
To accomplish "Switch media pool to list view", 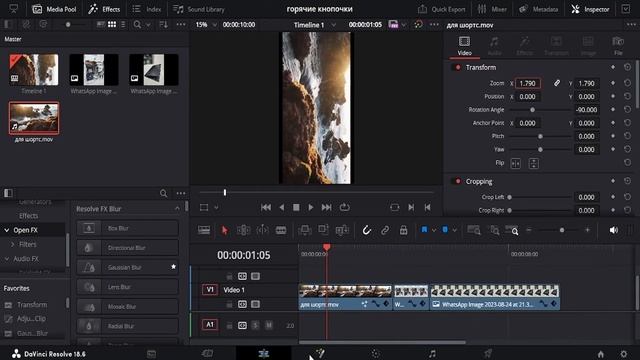I will [x=123, y=24].
